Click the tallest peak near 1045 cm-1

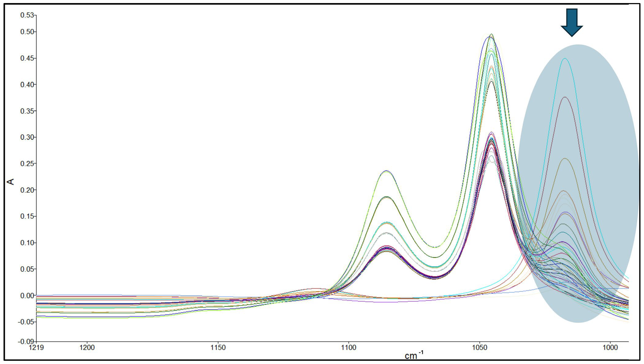pos(491,34)
